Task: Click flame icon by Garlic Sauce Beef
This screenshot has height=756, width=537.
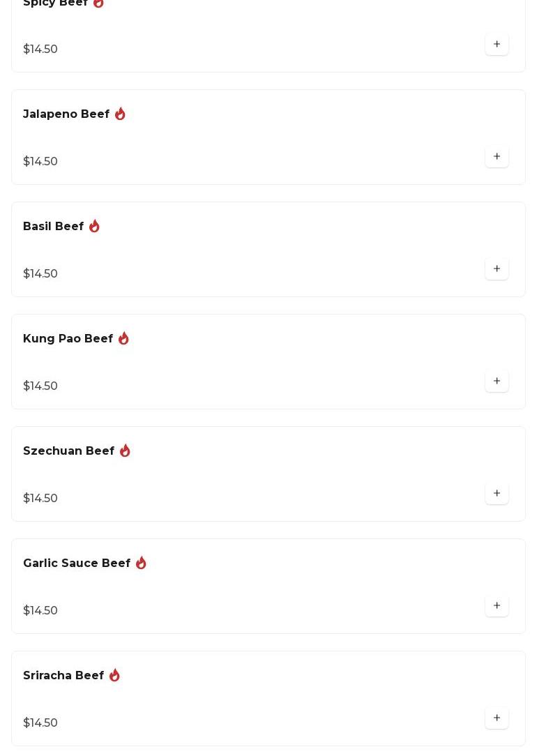Action: click(141, 563)
